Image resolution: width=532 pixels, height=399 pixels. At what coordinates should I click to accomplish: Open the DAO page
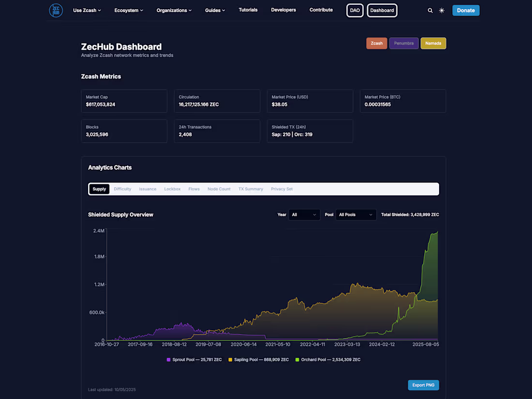355,10
